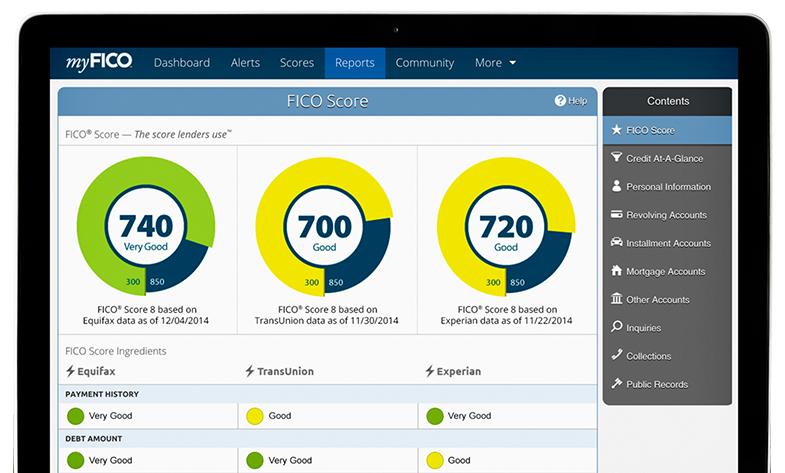Click the 'FICO Score Ingredients' heading
Screen dimensions: 785x473
(116, 351)
